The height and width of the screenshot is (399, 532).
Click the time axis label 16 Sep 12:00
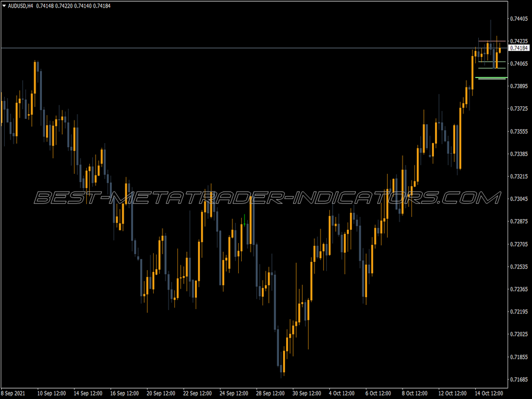click(x=124, y=393)
